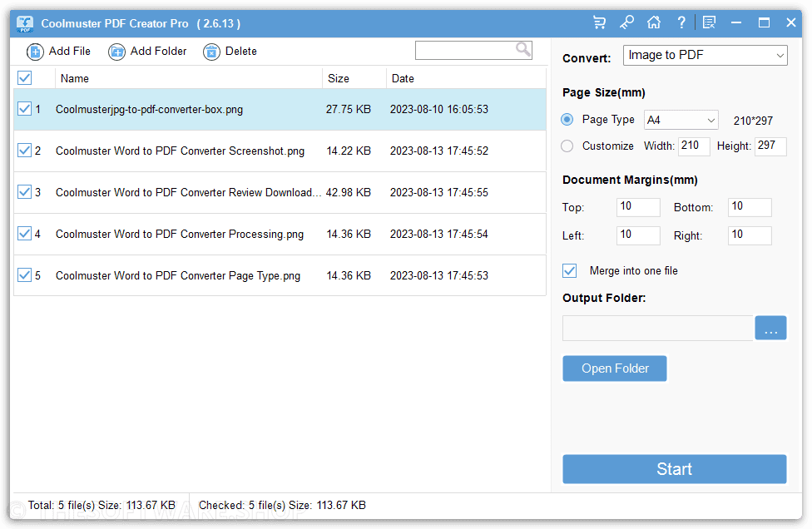The height and width of the screenshot is (529, 812).
Task: Uncheck file 2 Converter Screenshot.png
Action: (24, 151)
